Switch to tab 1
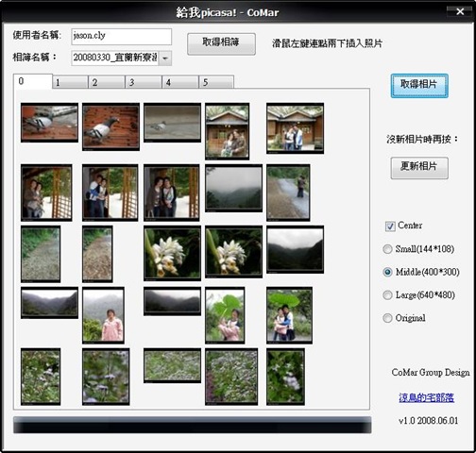This screenshot has height=453, width=476. pyautogui.click(x=70, y=82)
